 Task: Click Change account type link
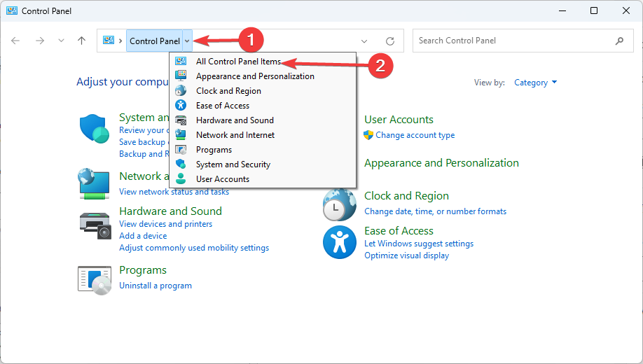(415, 135)
